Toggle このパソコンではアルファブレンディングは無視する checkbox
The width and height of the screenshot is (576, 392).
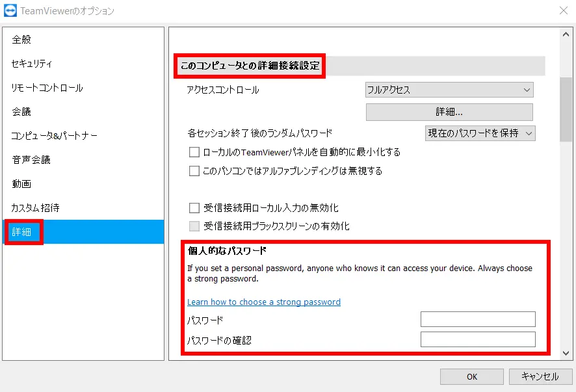click(194, 171)
